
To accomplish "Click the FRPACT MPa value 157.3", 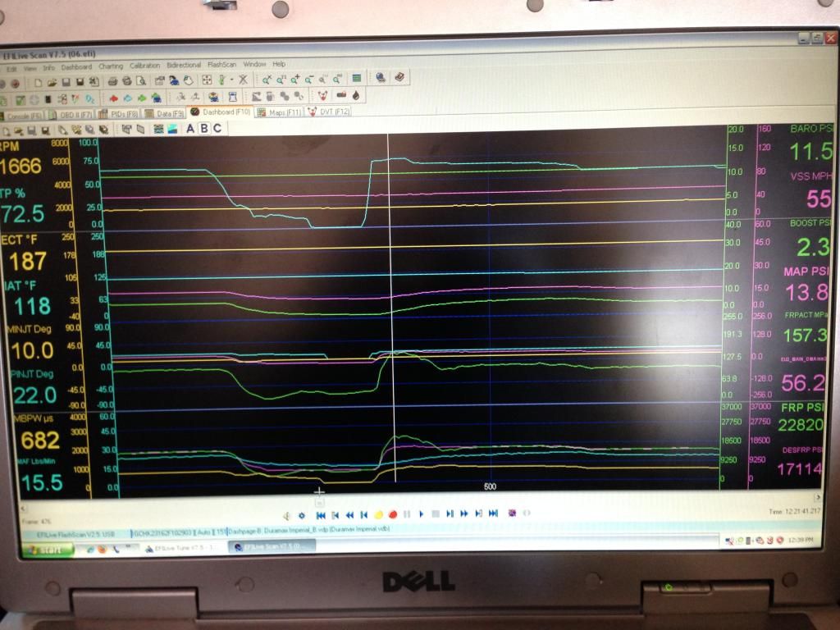I will [806, 336].
